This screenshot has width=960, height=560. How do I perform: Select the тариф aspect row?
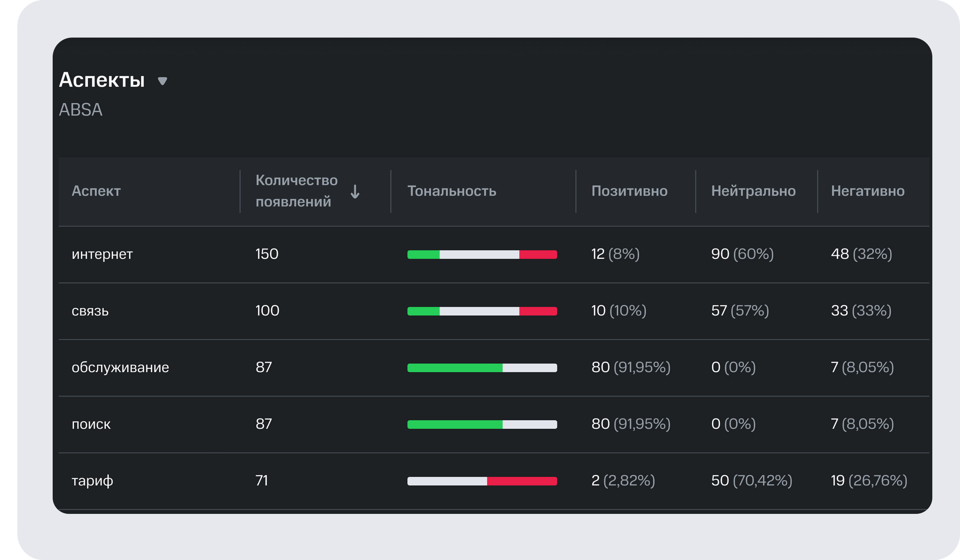92,481
